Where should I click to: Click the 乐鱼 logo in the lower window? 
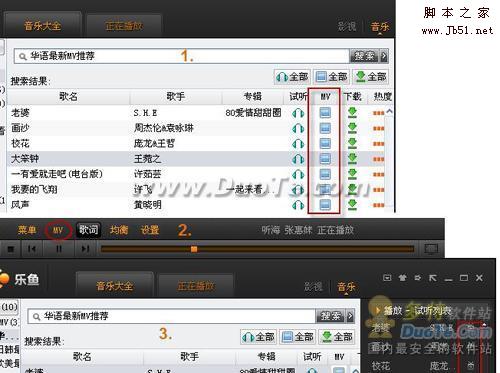pos(20,279)
